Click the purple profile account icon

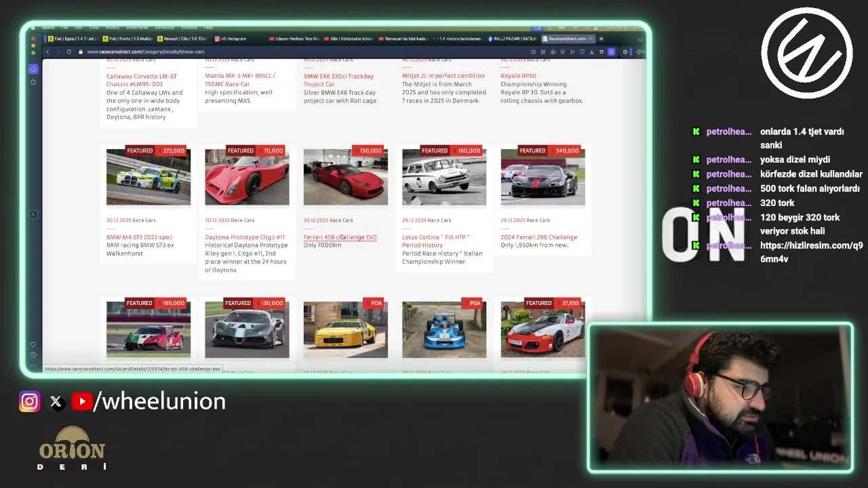(x=611, y=52)
